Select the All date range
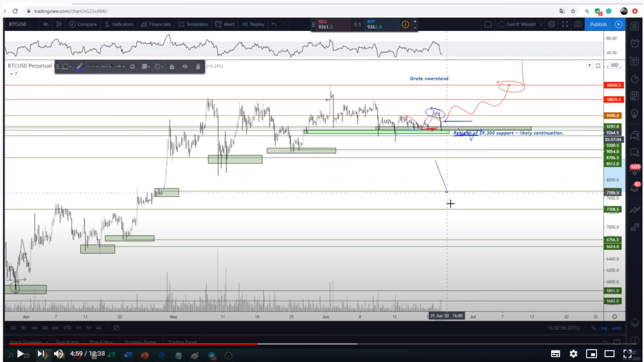Image resolution: width=644 pixels, height=362 pixels. click(99, 328)
